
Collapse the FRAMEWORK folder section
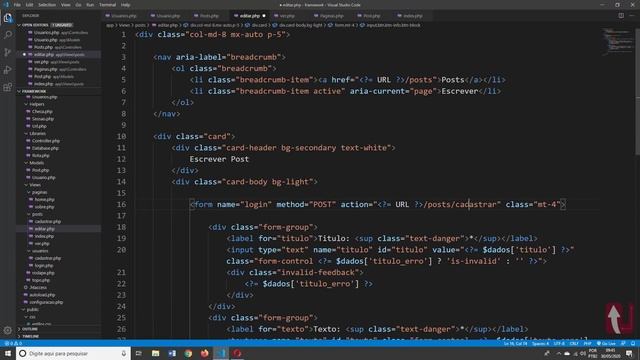[x=34, y=91]
